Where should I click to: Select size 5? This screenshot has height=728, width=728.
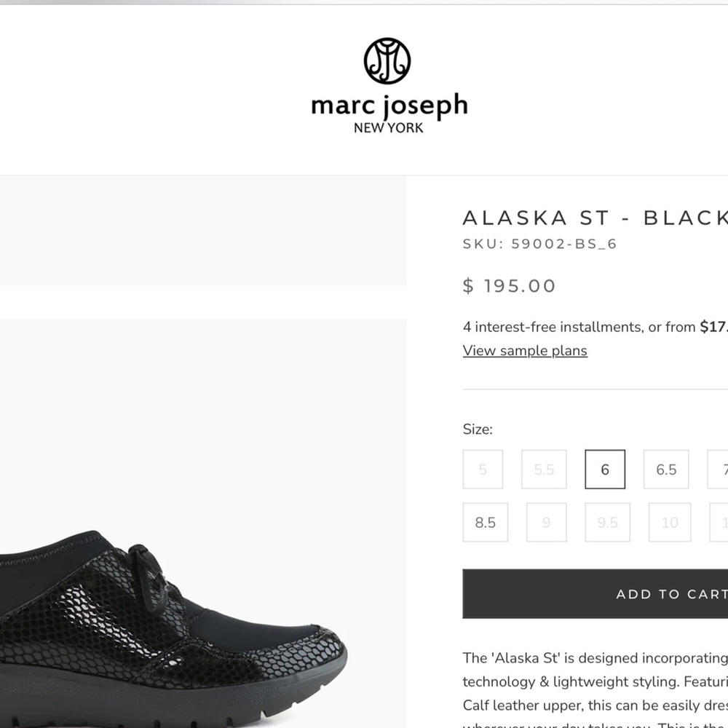(x=483, y=469)
